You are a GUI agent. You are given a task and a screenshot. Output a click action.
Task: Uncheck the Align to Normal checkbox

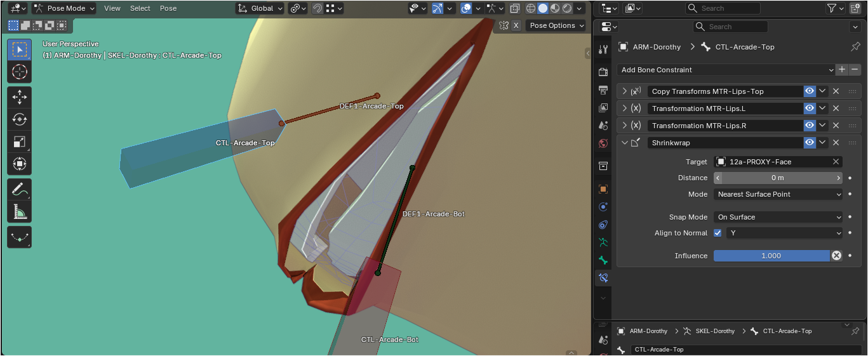click(x=718, y=233)
